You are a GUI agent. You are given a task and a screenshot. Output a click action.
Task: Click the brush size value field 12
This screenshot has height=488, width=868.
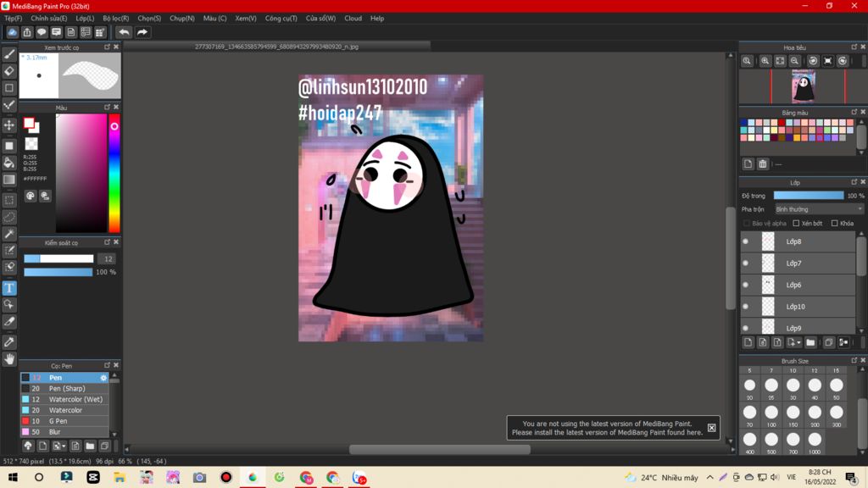pos(108,258)
